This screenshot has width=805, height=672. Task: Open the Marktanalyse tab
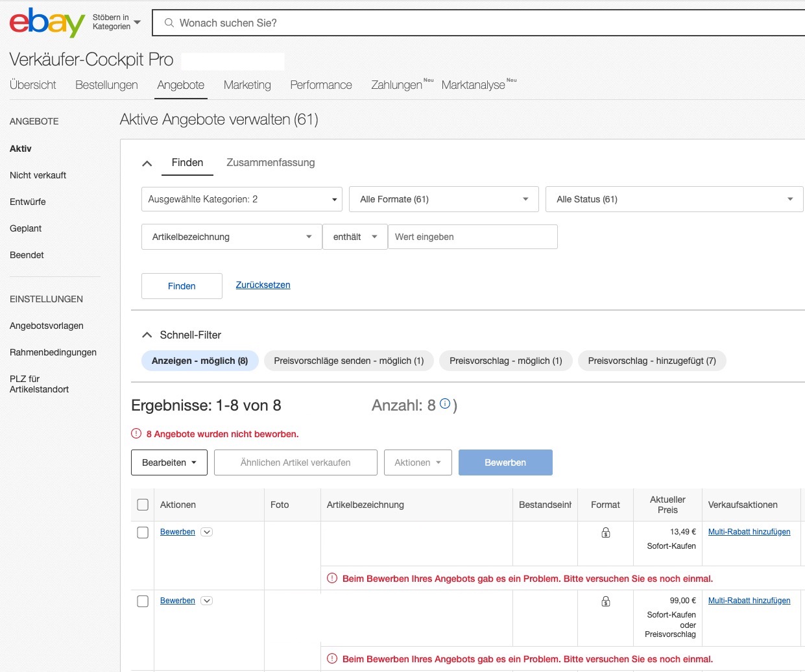[x=474, y=85]
